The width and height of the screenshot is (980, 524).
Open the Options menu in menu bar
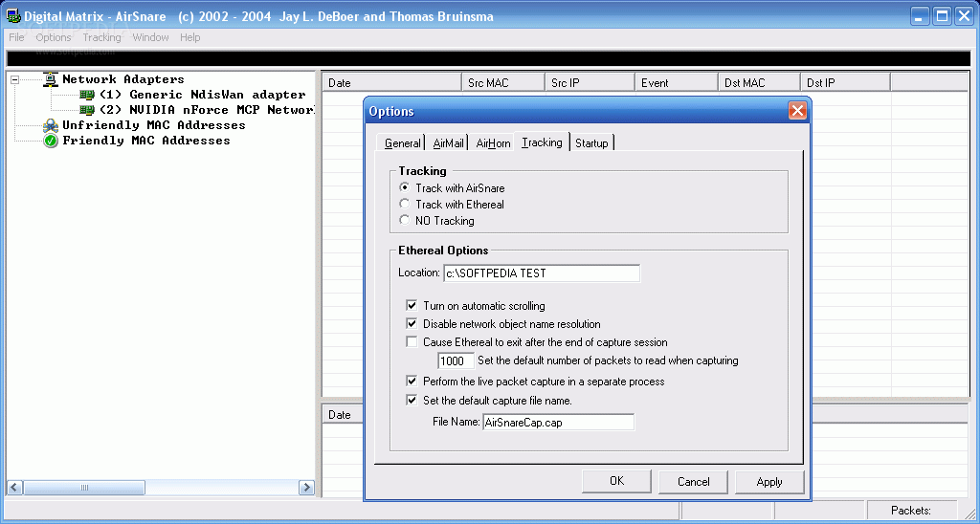(x=54, y=37)
